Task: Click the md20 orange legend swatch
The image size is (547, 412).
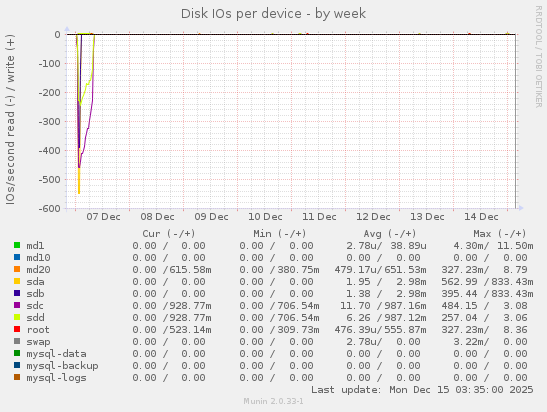Action: 17,269
